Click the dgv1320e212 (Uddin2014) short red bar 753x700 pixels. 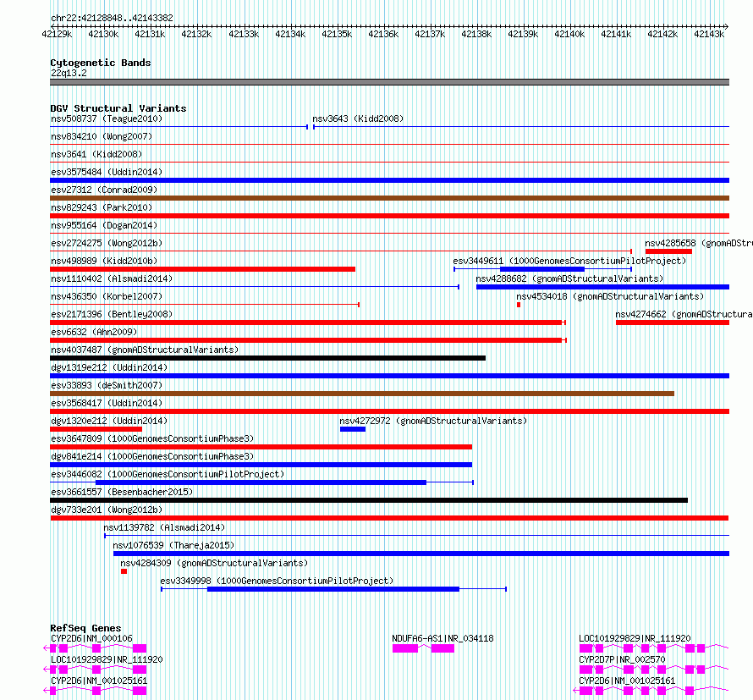(x=96, y=429)
